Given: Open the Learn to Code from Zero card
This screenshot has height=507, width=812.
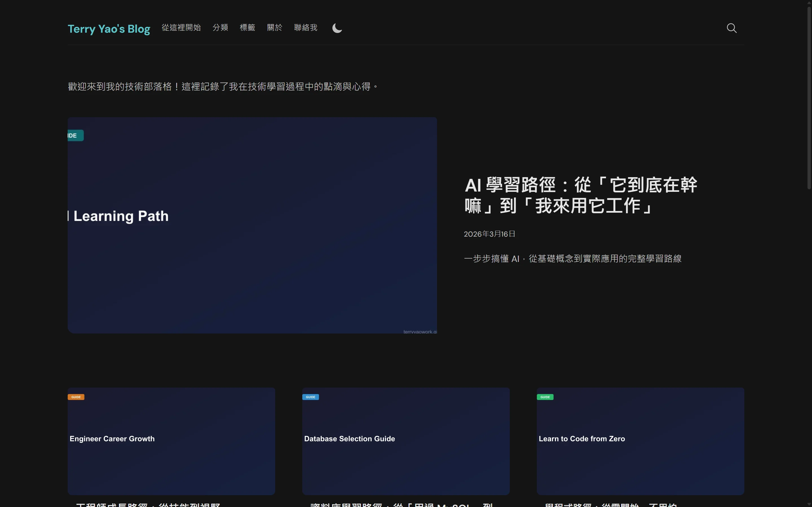Looking at the screenshot, I should [640, 441].
